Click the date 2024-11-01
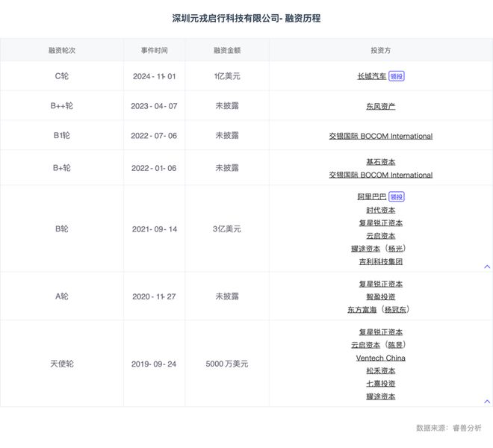Screen dimensions: 493x448 (x=154, y=76)
